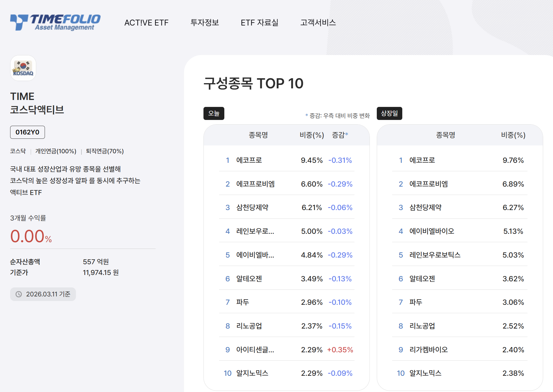Viewport: 553px width, 392px height.
Task: Open the ETF 자료실 menu
Action: (259, 23)
